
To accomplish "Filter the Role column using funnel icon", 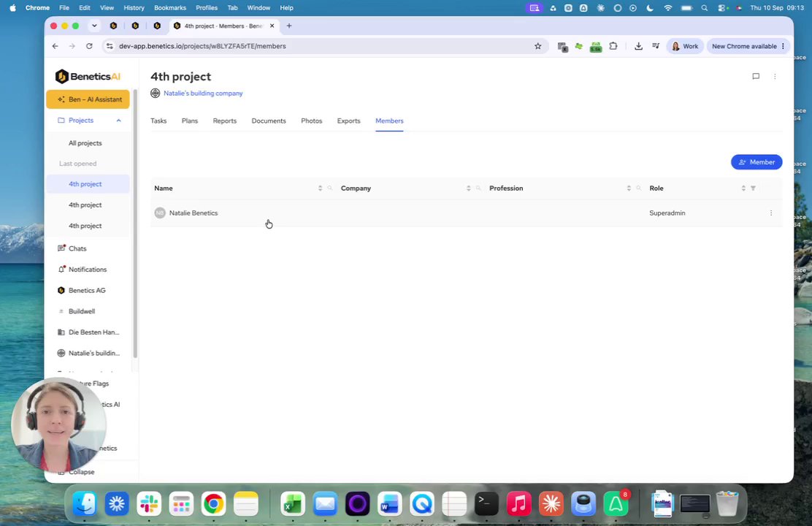I will 753,188.
